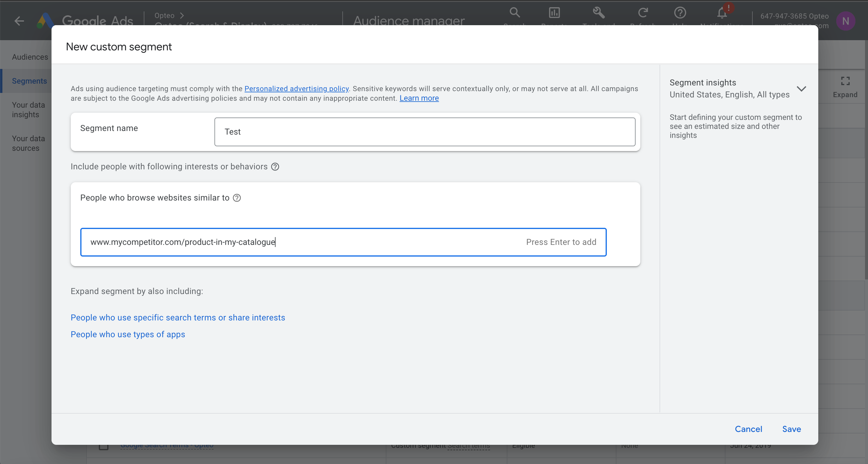The width and height of the screenshot is (868, 464).
Task: Open the Help question mark icon
Action: click(680, 13)
